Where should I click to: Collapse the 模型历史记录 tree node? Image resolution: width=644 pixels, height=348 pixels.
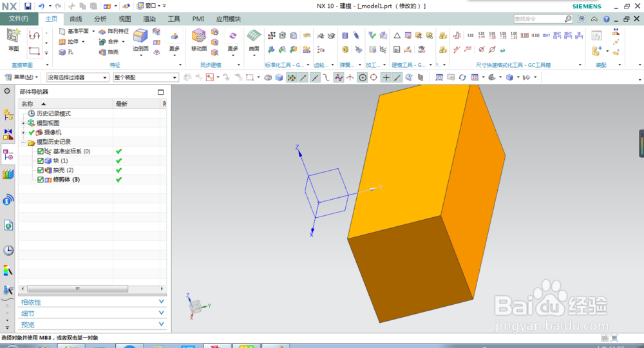click(23, 142)
